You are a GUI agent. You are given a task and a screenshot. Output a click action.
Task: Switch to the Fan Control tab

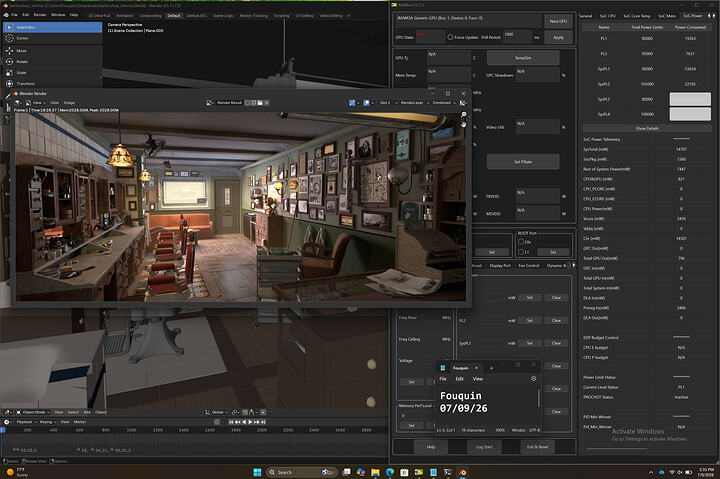click(529, 266)
